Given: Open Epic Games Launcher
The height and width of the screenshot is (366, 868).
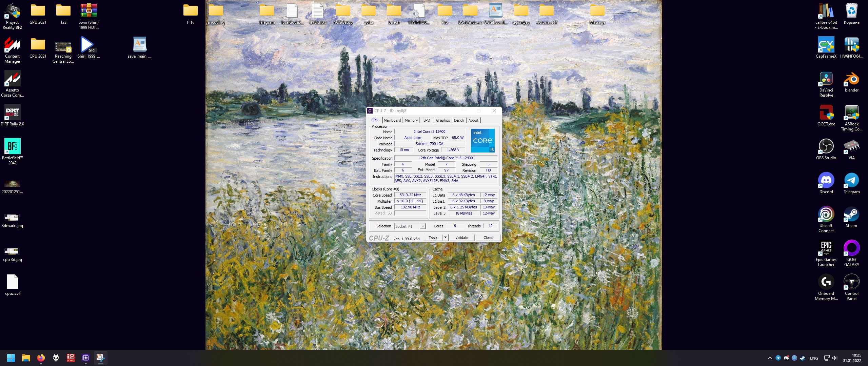Looking at the screenshot, I should coord(826,253).
